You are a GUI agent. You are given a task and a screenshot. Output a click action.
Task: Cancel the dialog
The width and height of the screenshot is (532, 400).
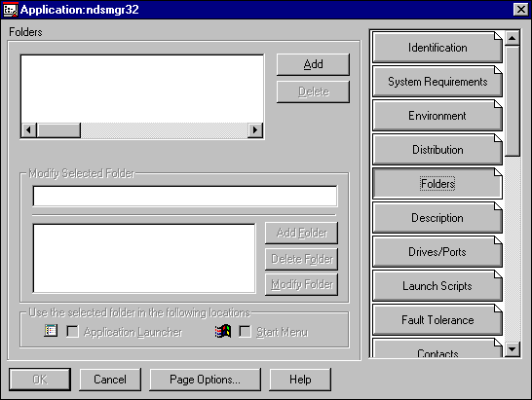(x=110, y=380)
